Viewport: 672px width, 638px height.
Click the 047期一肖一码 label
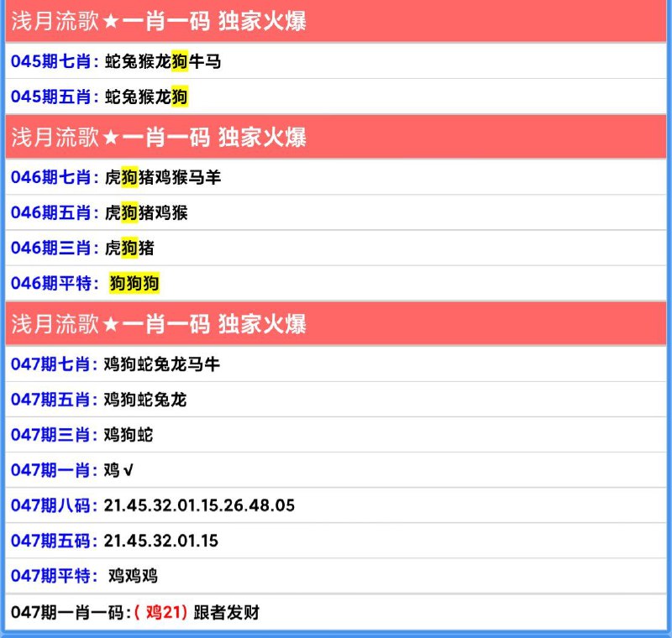click(71, 612)
